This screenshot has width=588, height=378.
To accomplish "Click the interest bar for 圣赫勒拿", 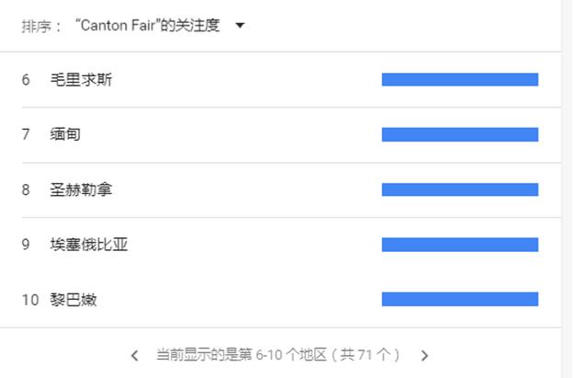I will coord(459,189).
